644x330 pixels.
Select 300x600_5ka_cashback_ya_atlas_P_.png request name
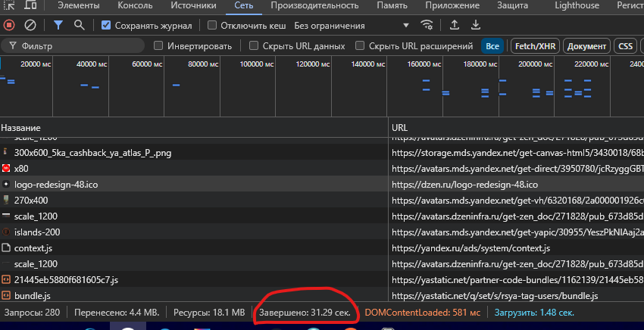(x=93, y=153)
